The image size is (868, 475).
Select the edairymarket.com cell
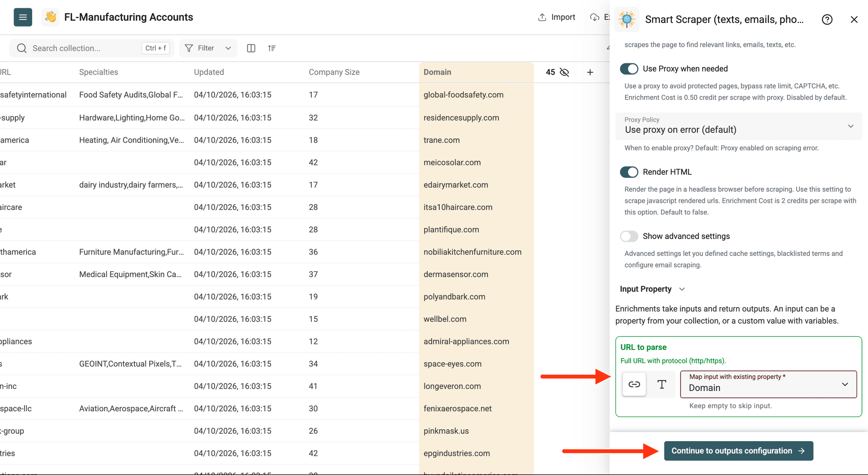[476, 185]
